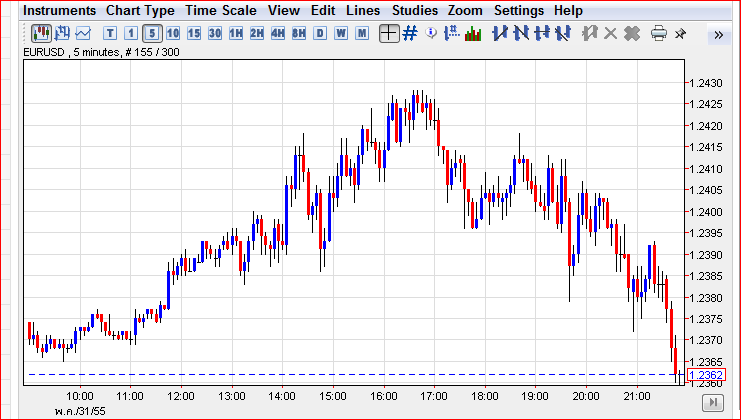Expand toolbar overflow double-chevron
Viewport: 741px width, 420px height.
(x=719, y=34)
